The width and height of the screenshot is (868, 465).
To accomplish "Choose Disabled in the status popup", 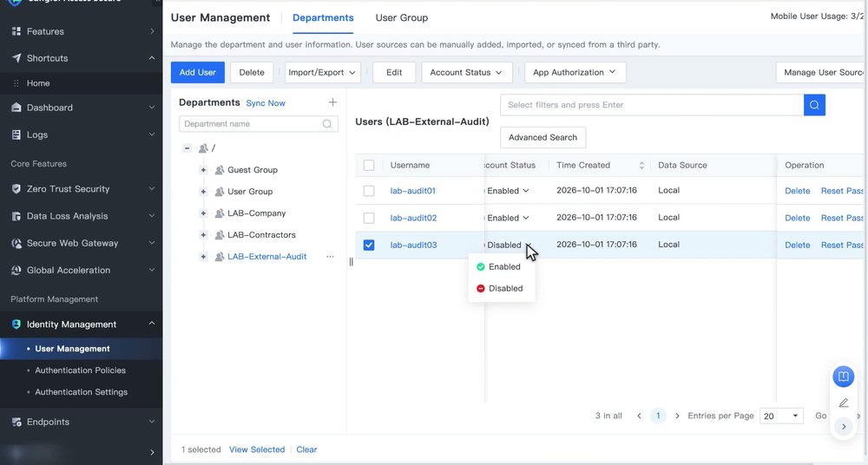I will pyautogui.click(x=501, y=288).
